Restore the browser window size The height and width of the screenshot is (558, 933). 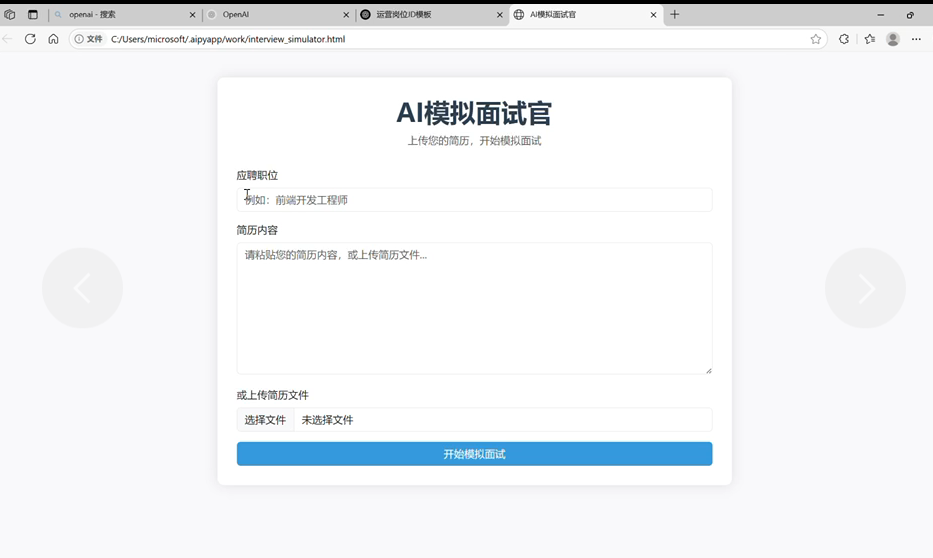click(x=910, y=15)
